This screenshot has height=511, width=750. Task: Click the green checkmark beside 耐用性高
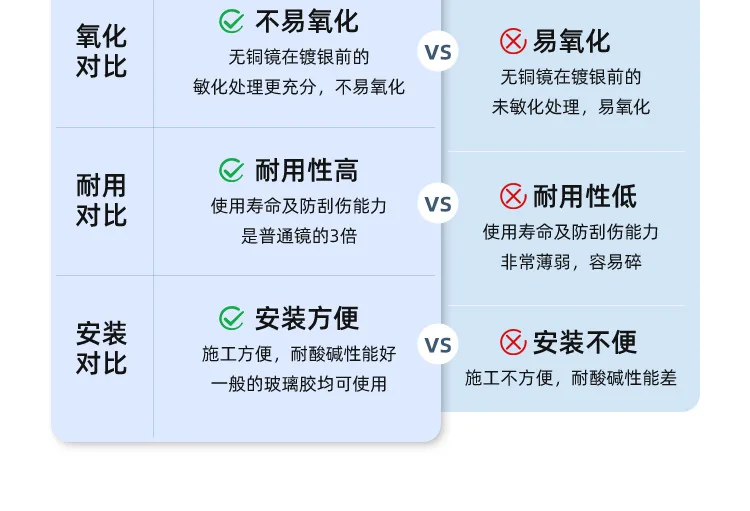[x=232, y=170]
